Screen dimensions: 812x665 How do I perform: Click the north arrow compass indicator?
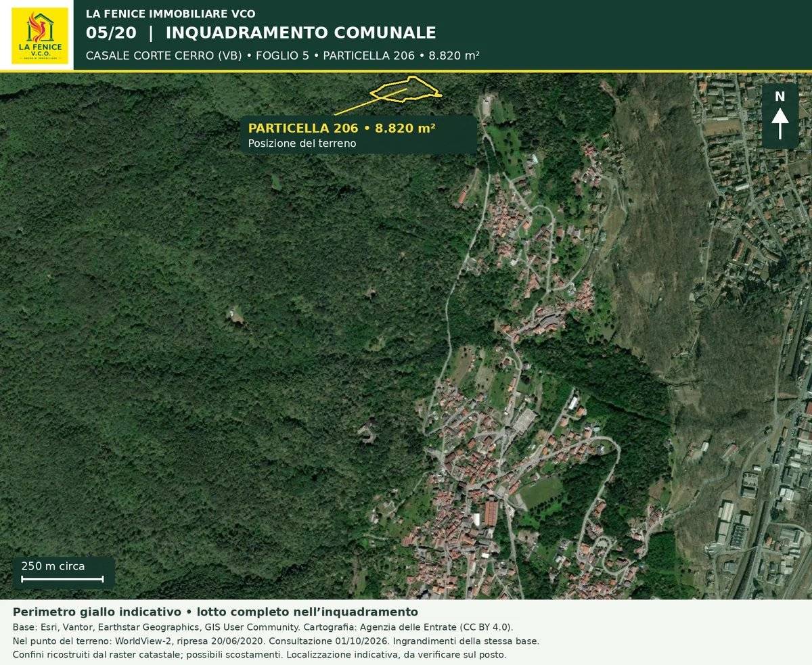(x=780, y=116)
